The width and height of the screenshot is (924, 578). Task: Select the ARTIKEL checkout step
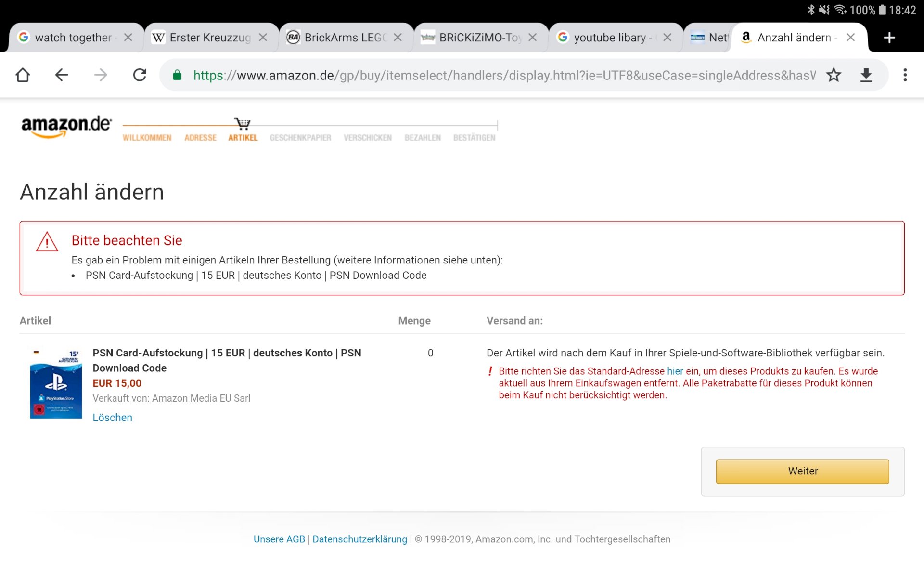tap(243, 138)
